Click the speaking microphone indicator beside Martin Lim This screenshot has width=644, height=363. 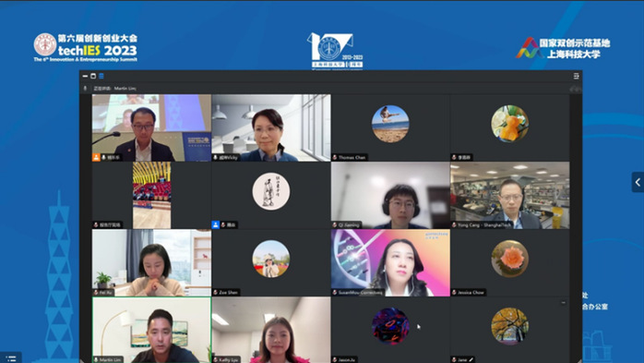tap(86, 88)
